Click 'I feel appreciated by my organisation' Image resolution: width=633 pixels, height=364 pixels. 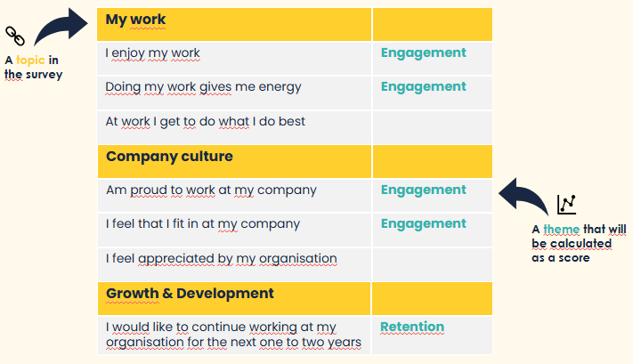221,259
